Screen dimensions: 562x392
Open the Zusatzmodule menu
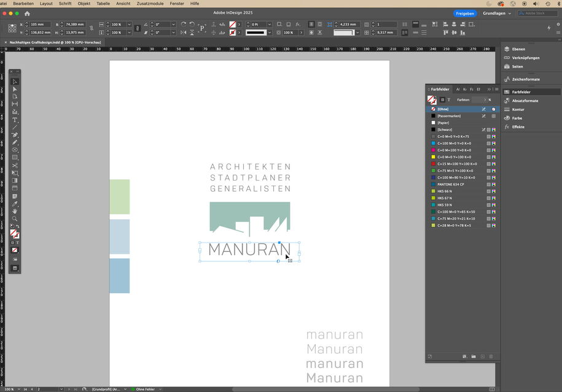coord(150,4)
